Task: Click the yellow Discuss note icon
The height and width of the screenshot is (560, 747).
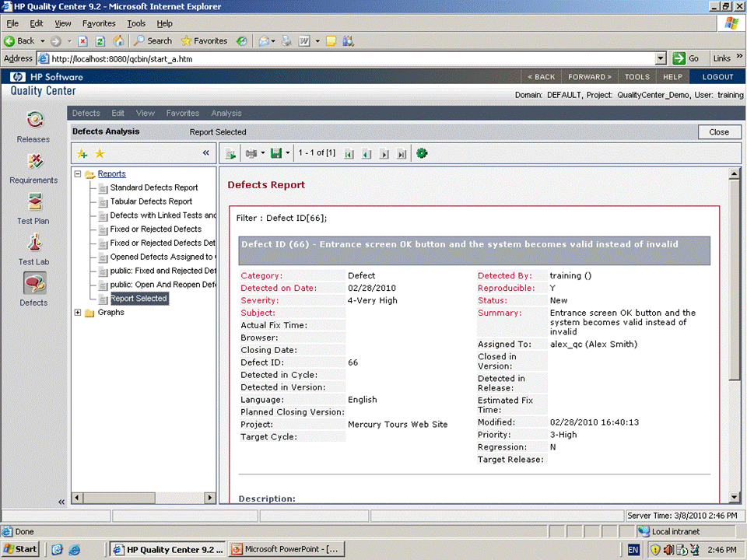Action: tap(331, 41)
